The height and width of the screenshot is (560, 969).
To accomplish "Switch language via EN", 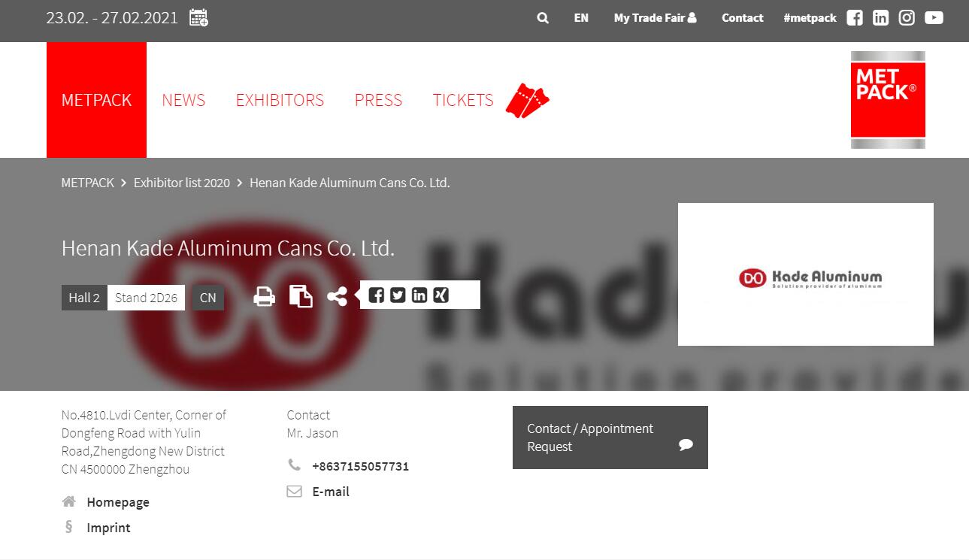I will pyautogui.click(x=581, y=18).
